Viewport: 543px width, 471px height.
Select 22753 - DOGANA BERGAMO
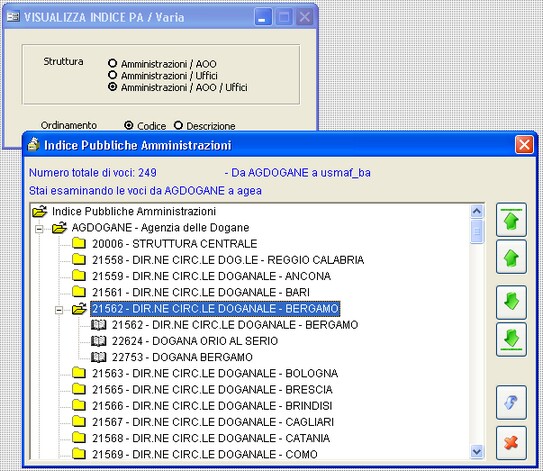point(182,357)
